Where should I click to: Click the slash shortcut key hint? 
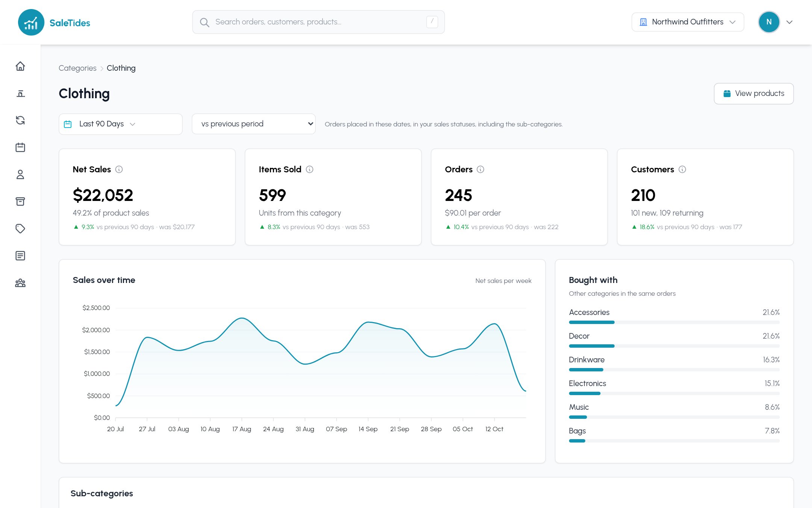point(432,22)
